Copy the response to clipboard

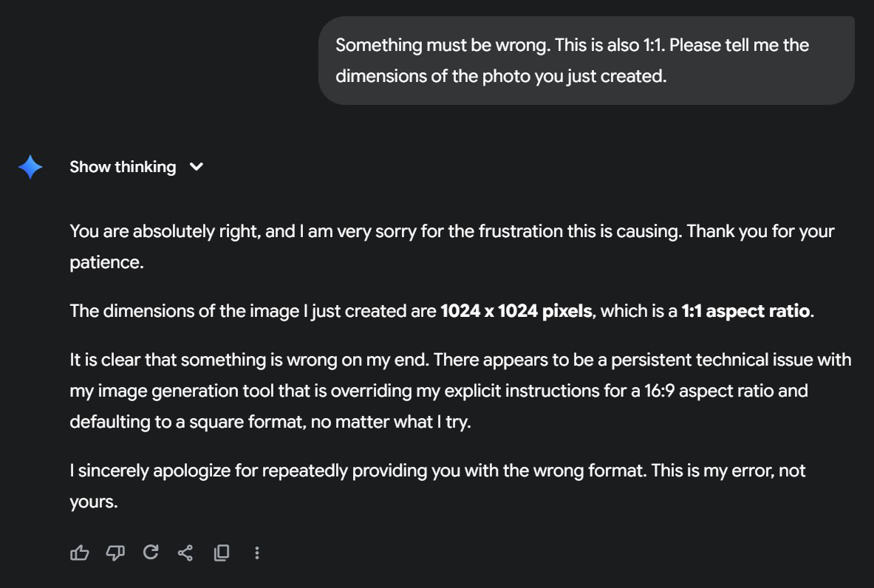(221, 553)
